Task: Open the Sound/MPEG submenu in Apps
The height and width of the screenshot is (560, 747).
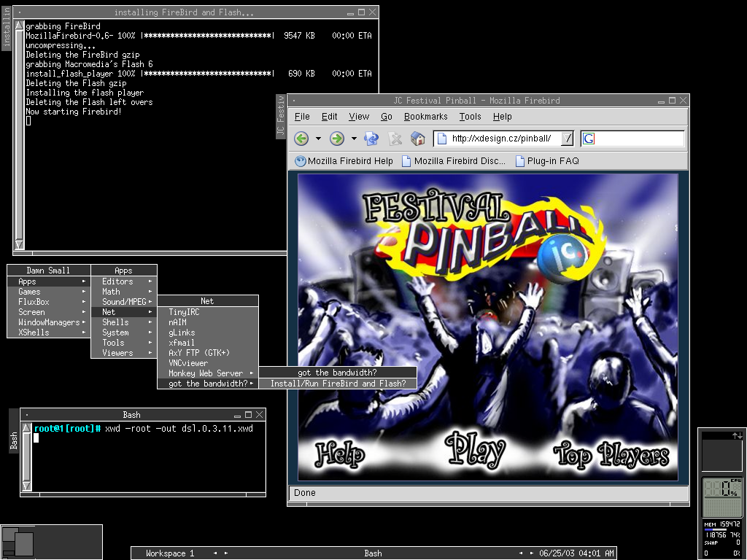Action: coord(124,302)
